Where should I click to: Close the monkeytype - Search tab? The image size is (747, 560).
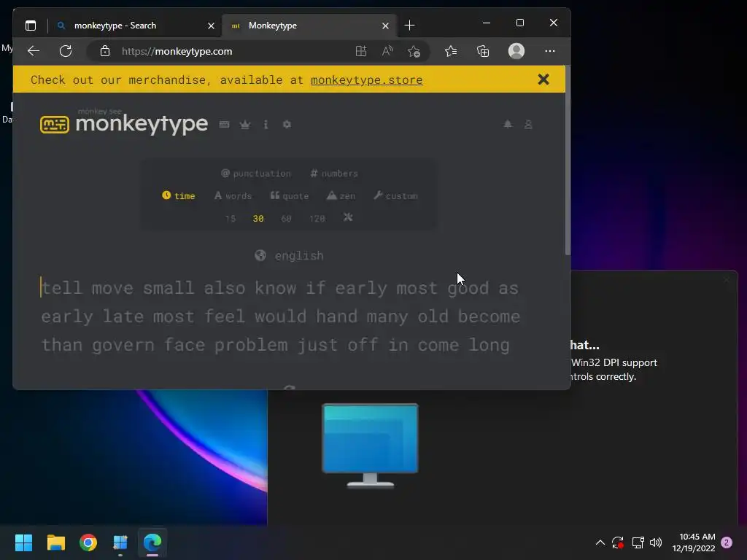coord(211,26)
